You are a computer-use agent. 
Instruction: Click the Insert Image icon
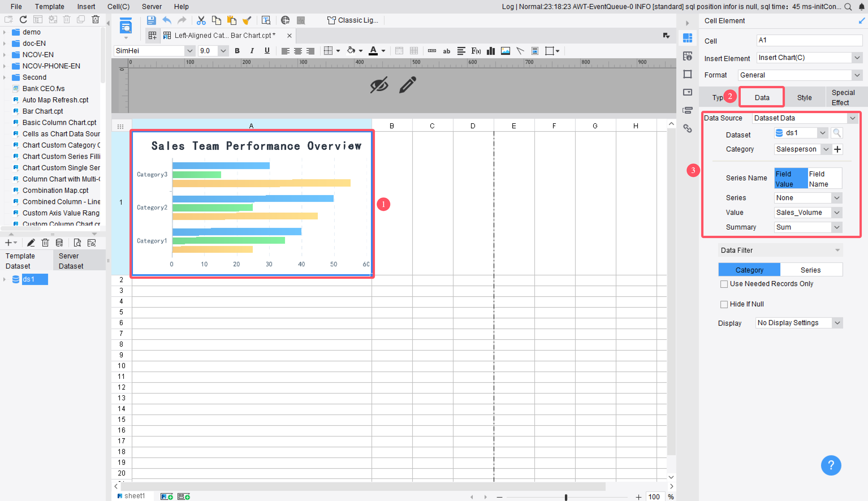tap(505, 51)
